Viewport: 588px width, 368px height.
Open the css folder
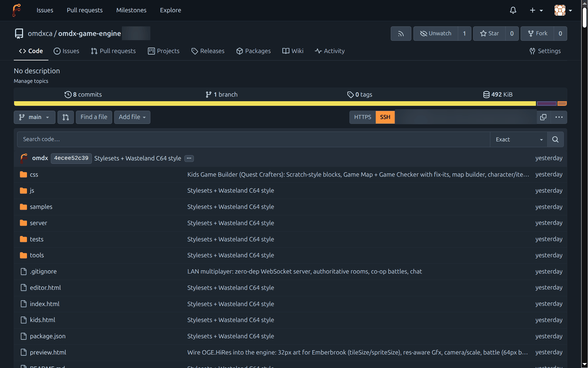[34, 174]
